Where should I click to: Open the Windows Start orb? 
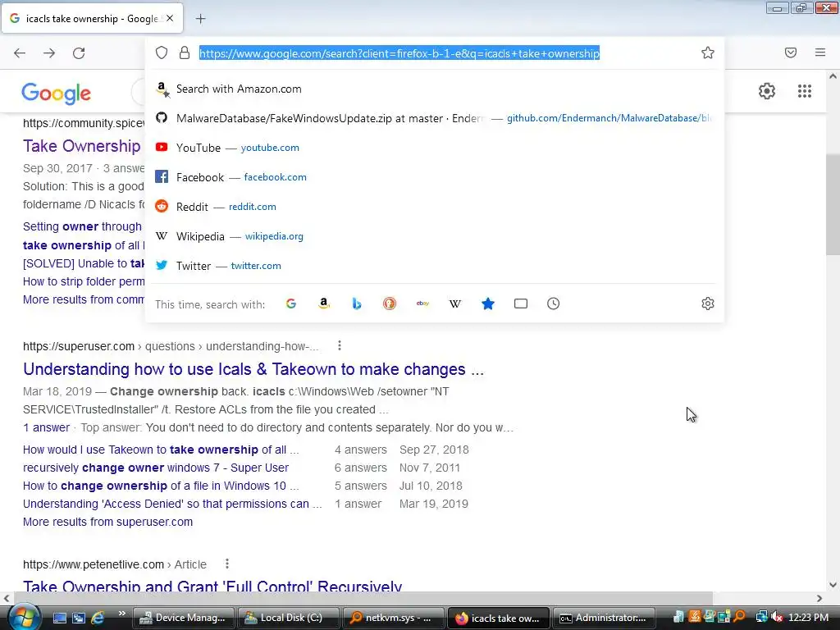[x=23, y=617]
